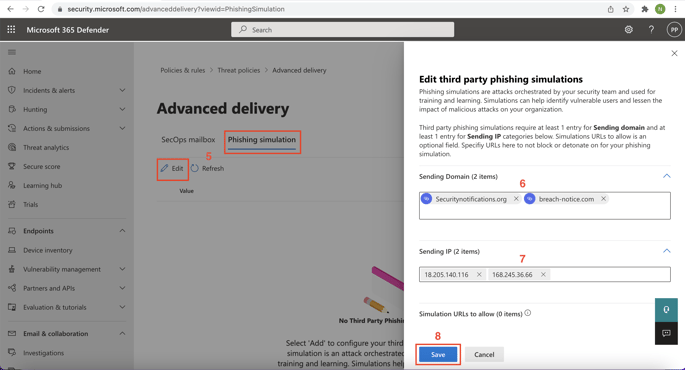Collapse the Sending Domain section

[x=666, y=176]
